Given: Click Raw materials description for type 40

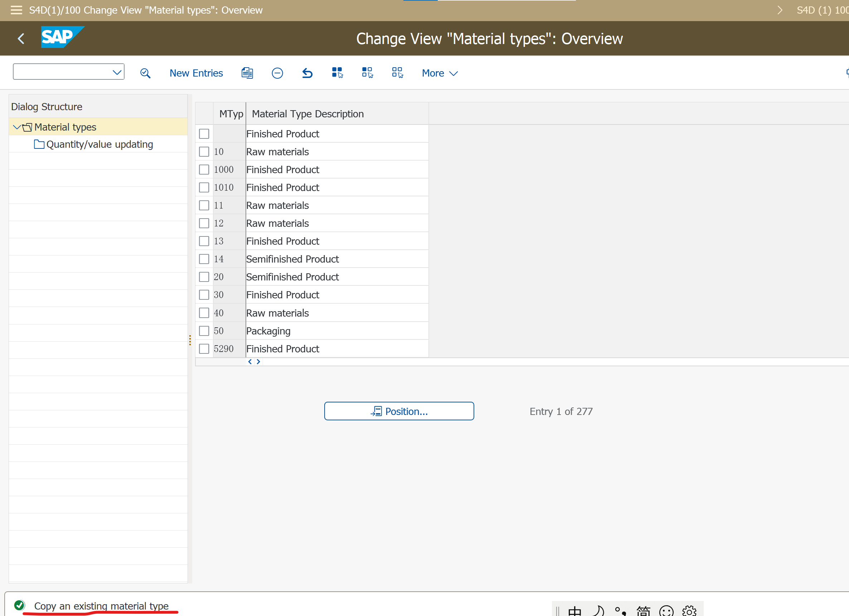Looking at the screenshot, I should pyautogui.click(x=337, y=313).
